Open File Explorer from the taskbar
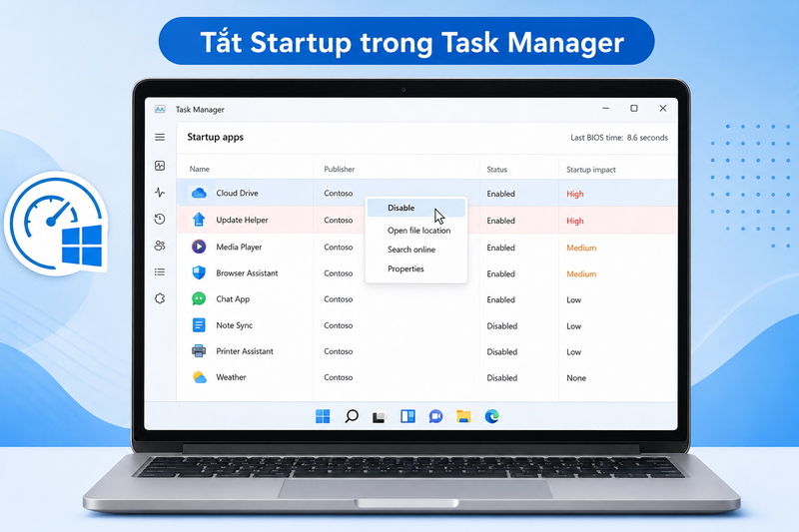799x532 pixels. (463, 416)
